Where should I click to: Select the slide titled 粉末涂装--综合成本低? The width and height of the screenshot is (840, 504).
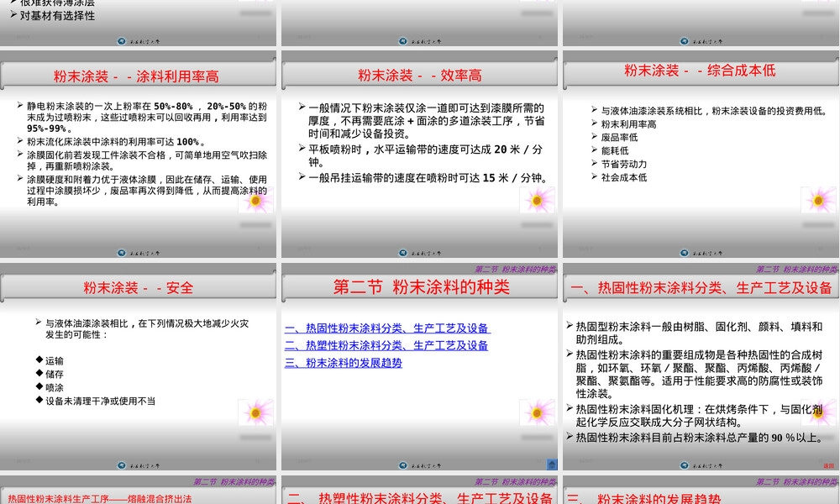coord(701,154)
